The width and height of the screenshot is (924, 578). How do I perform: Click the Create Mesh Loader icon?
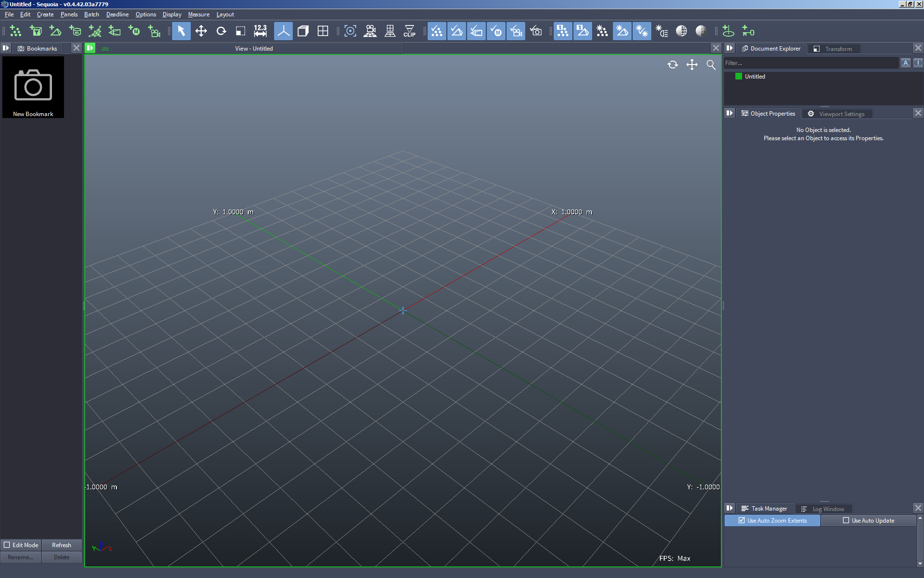click(75, 31)
